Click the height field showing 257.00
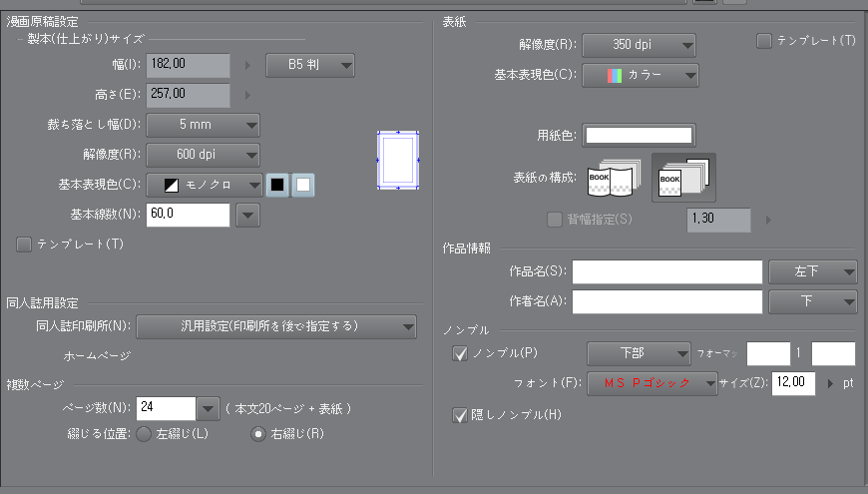This screenshot has width=868, height=494. (x=189, y=95)
